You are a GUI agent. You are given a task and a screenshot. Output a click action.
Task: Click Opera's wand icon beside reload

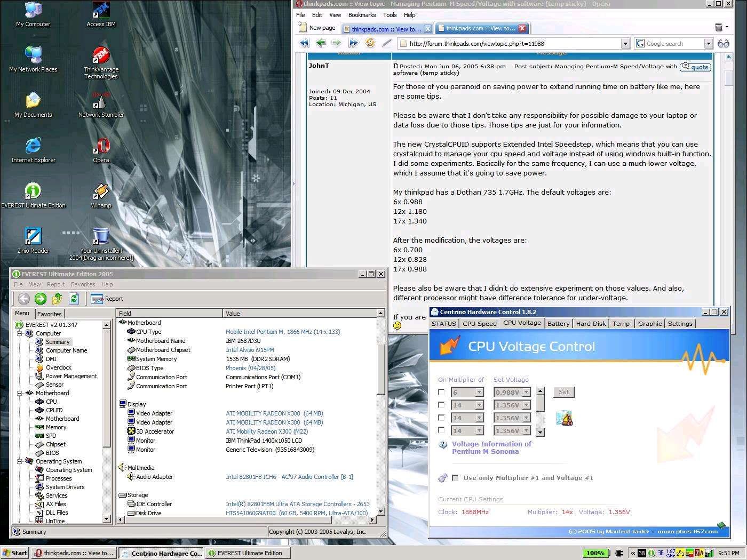[387, 43]
